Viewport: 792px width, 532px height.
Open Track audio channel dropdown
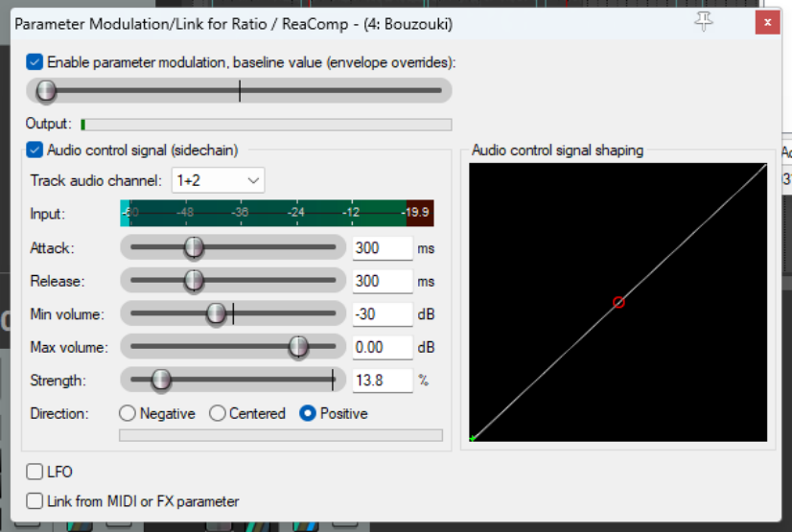[219, 180]
